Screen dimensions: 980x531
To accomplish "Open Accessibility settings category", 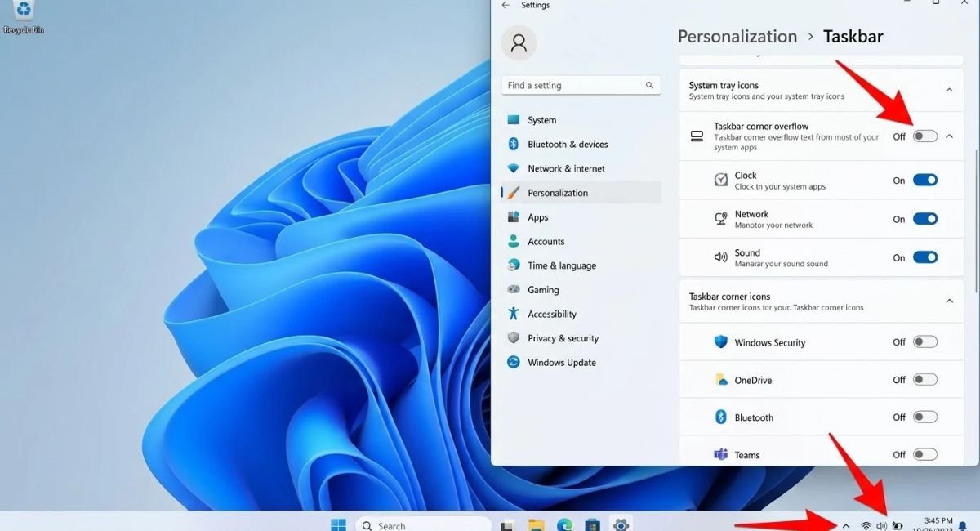I will [581, 315].
